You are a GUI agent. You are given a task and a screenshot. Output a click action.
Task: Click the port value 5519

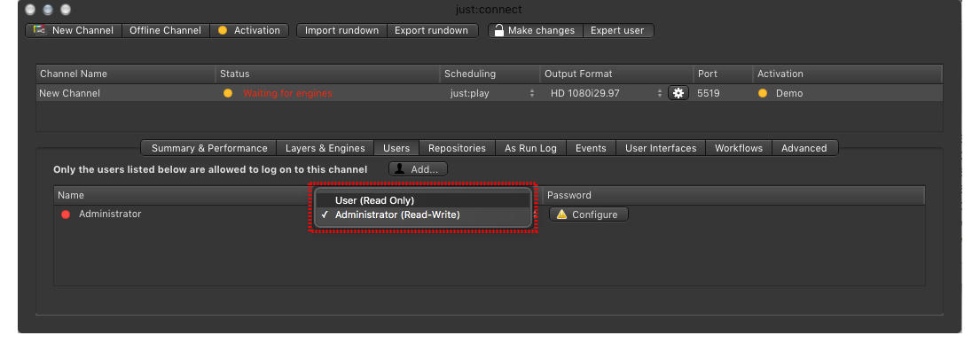point(708,93)
